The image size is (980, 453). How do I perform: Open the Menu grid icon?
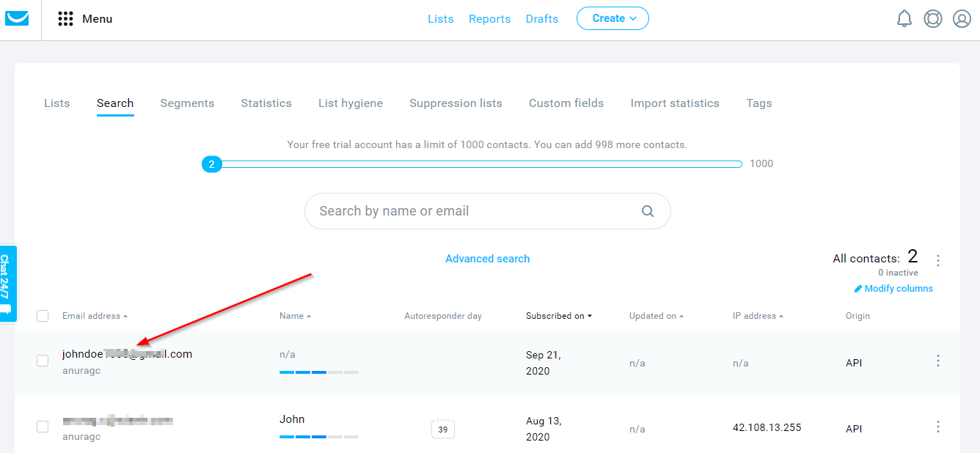(65, 19)
